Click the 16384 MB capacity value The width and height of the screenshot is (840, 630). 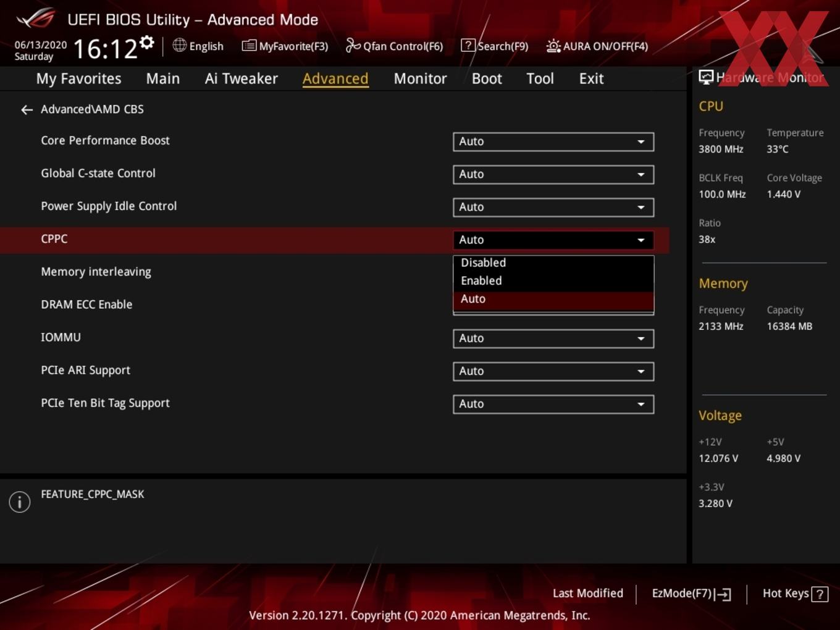(789, 326)
